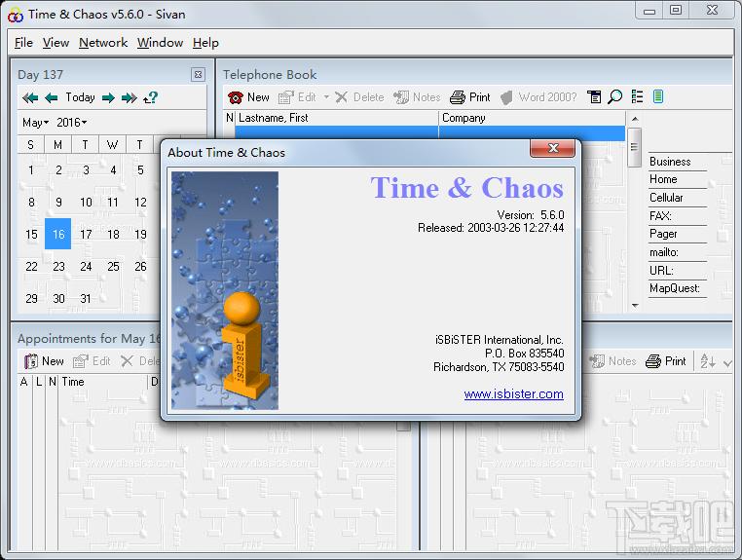Open the May month dropdown
This screenshot has width=742, height=560.
pyautogui.click(x=35, y=123)
